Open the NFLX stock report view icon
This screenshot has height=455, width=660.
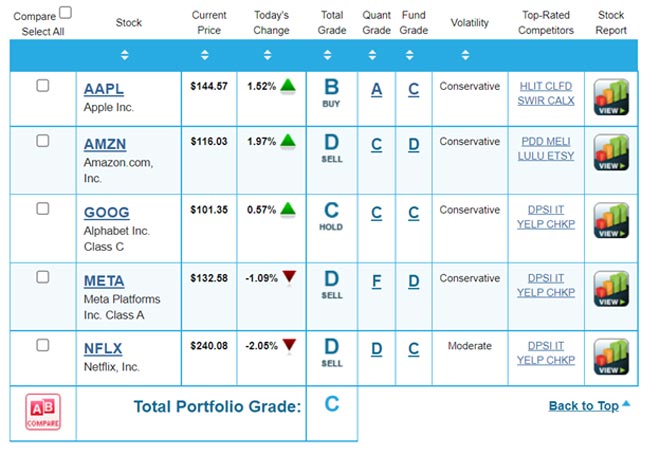(611, 358)
